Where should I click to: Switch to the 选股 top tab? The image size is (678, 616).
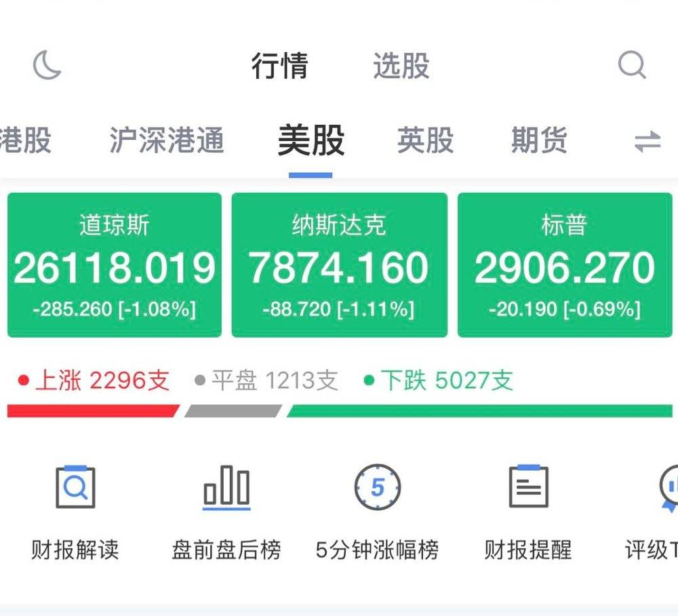pyautogui.click(x=401, y=66)
